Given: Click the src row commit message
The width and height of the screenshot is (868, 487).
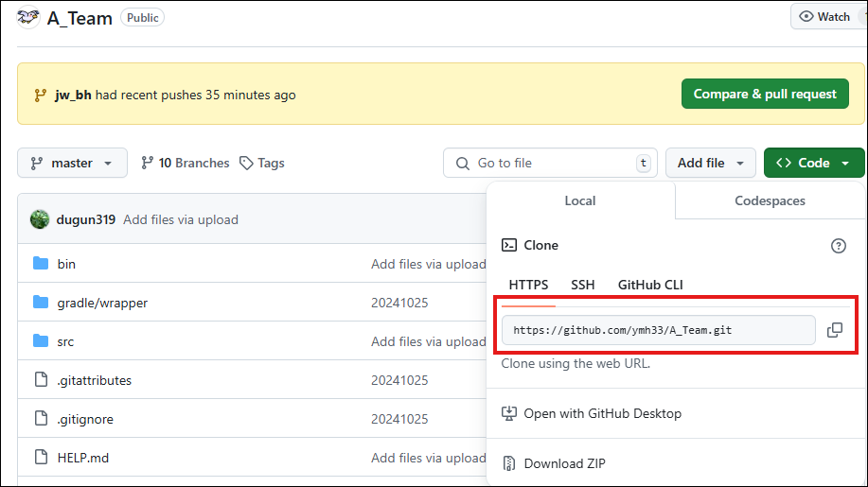Looking at the screenshot, I should 429,341.
